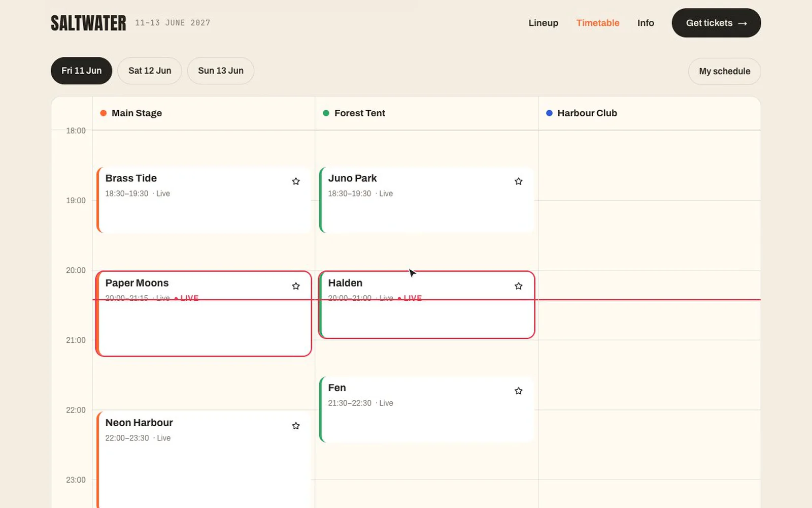This screenshot has width=812, height=508.
Task: Star the Neon Harbour set
Action: (x=296, y=426)
